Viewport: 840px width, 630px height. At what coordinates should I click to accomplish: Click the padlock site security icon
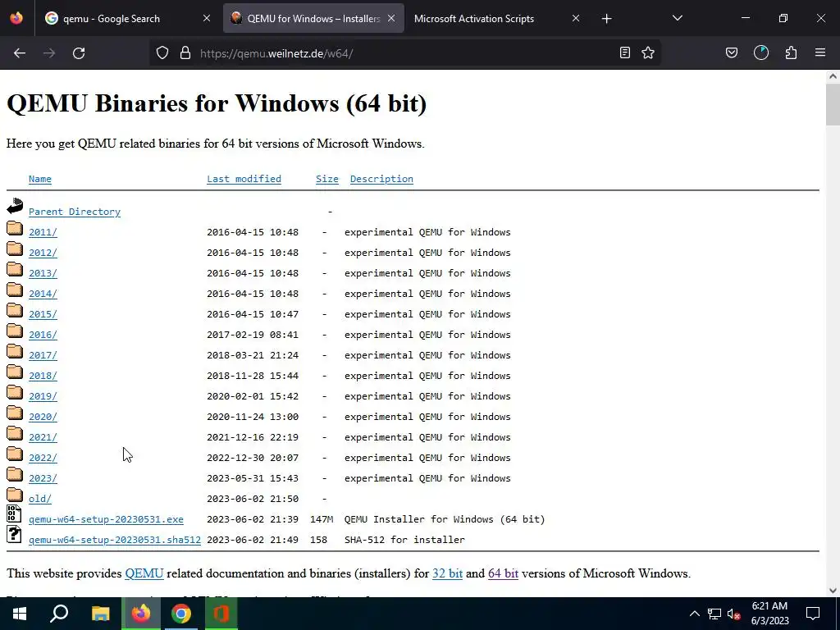pyautogui.click(x=185, y=52)
